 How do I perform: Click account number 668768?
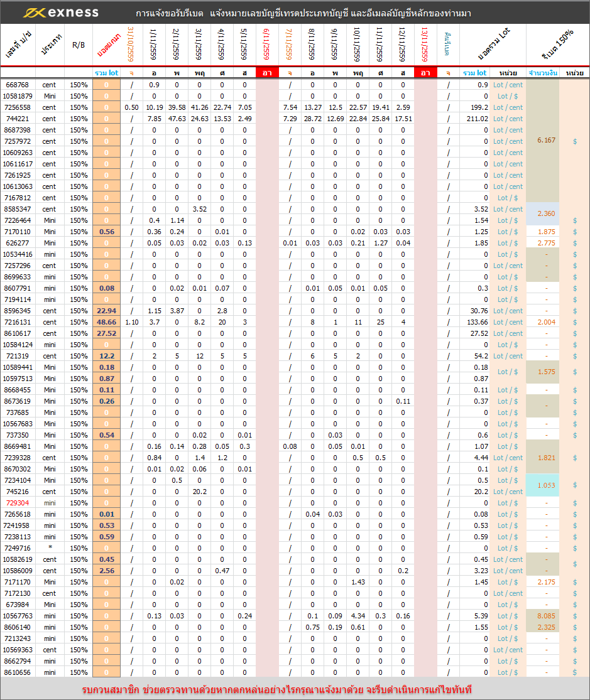pos(18,85)
